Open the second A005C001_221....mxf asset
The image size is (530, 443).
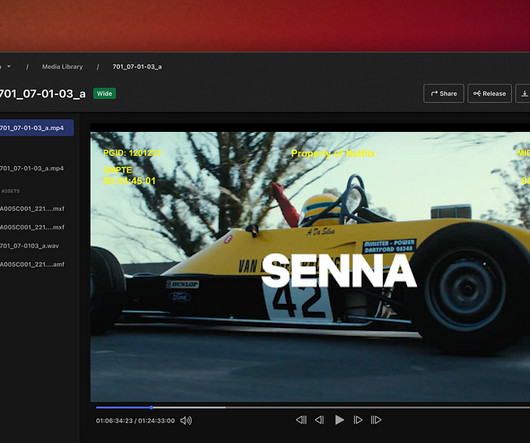pyautogui.click(x=32, y=227)
